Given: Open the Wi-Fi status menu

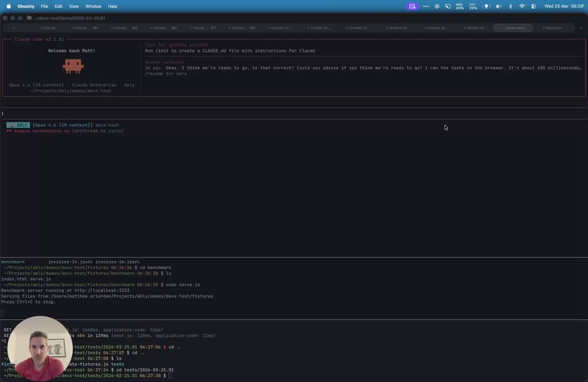Looking at the screenshot, I should click(522, 6).
